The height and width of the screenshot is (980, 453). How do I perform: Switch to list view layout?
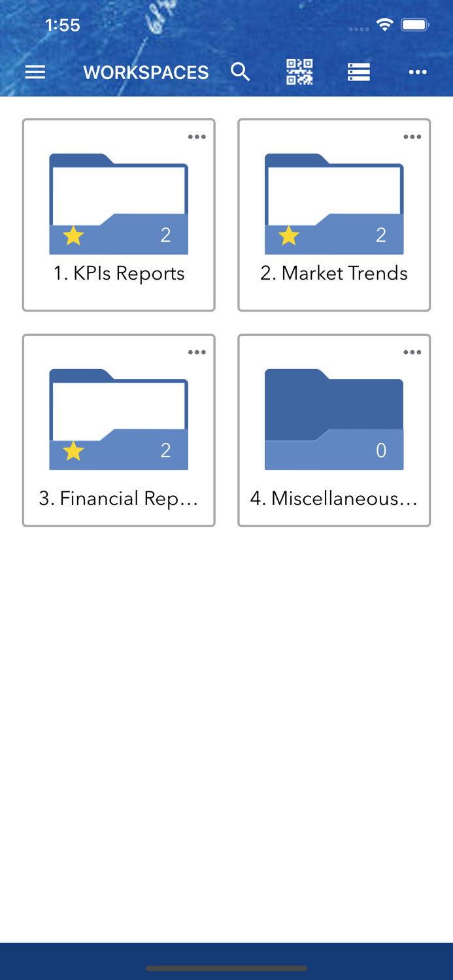(x=359, y=72)
